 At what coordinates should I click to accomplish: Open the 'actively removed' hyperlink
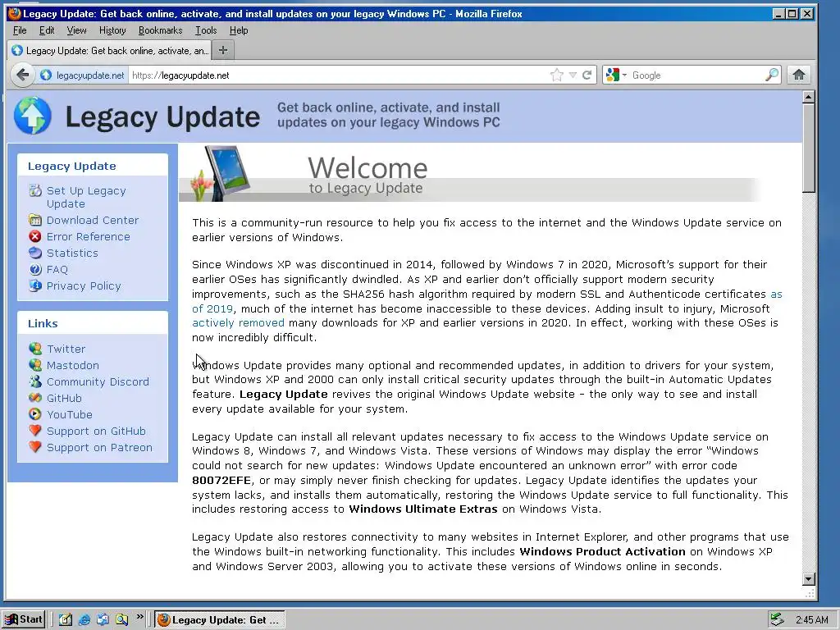238,322
